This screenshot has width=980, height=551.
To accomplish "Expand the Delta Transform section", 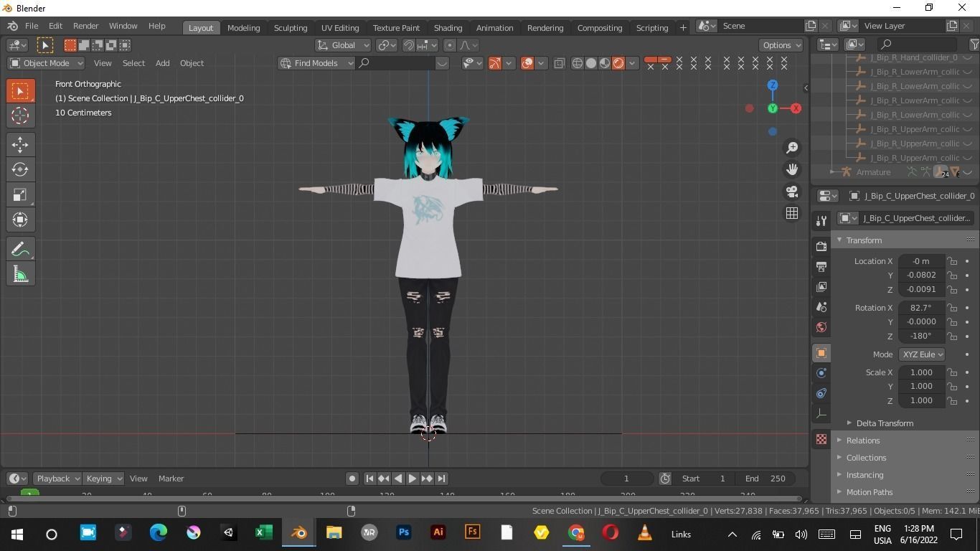I will 885,423.
